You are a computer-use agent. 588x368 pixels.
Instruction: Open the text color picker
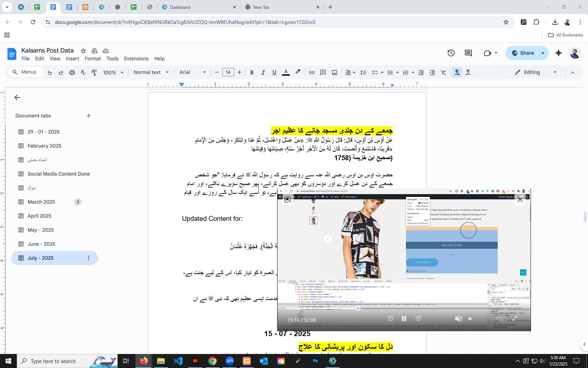coord(286,73)
